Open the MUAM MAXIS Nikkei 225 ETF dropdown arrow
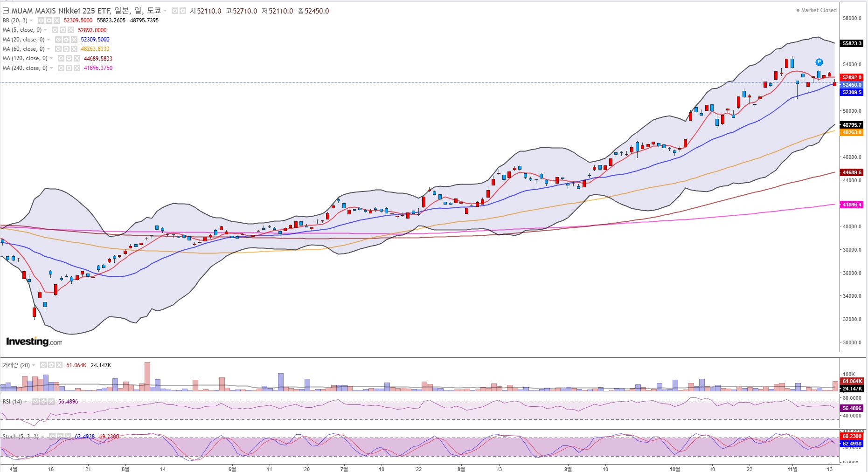 pos(165,11)
